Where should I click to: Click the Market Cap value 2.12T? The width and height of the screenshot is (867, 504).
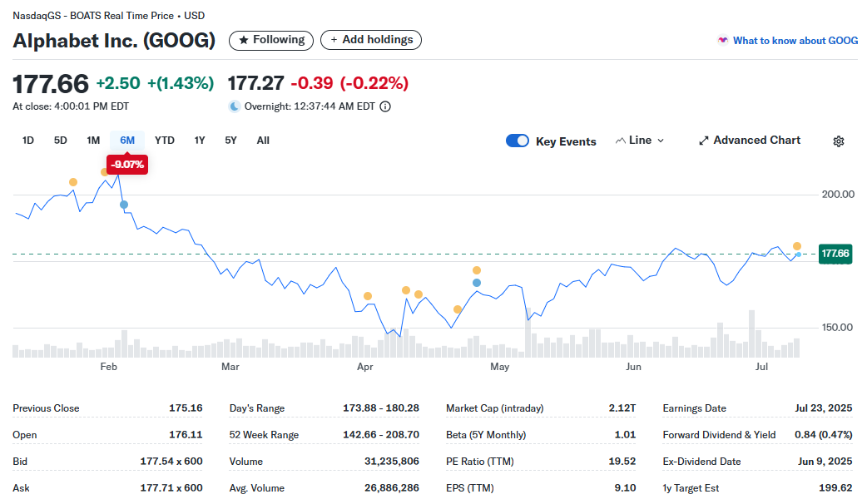click(x=622, y=408)
